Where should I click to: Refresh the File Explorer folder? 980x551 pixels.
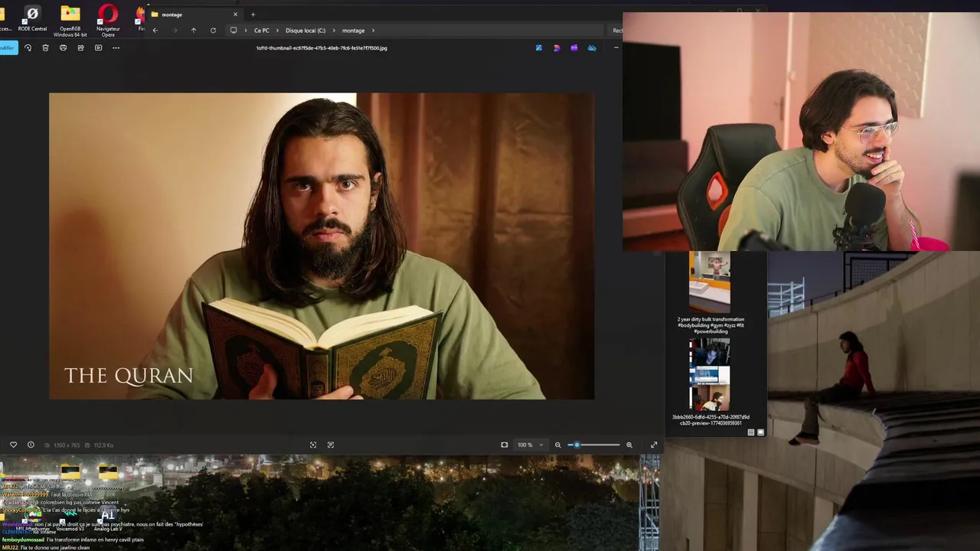point(213,31)
